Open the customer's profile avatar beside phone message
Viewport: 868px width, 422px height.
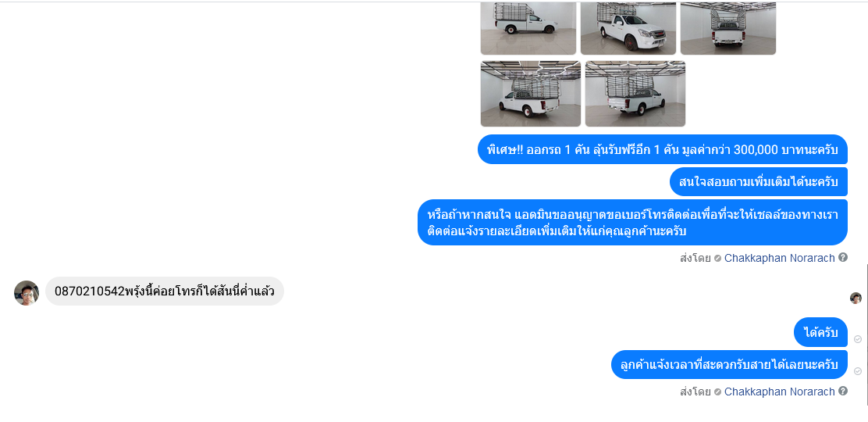[x=27, y=292]
